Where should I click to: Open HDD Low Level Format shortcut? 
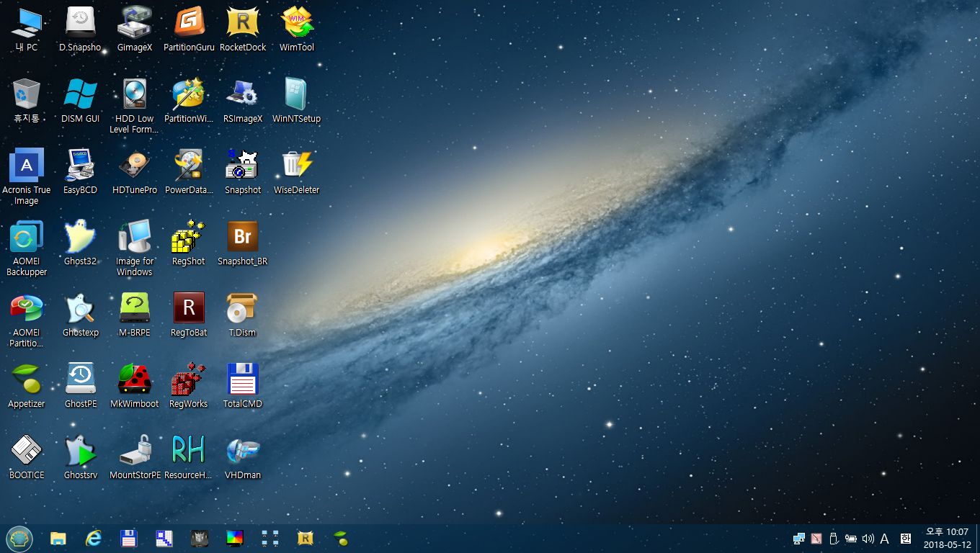[135, 106]
